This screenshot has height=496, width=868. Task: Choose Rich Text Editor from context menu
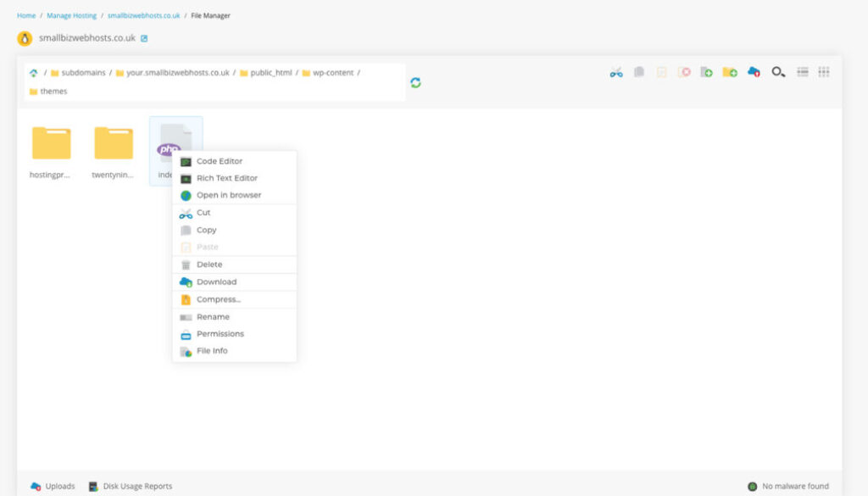(x=234, y=178)
